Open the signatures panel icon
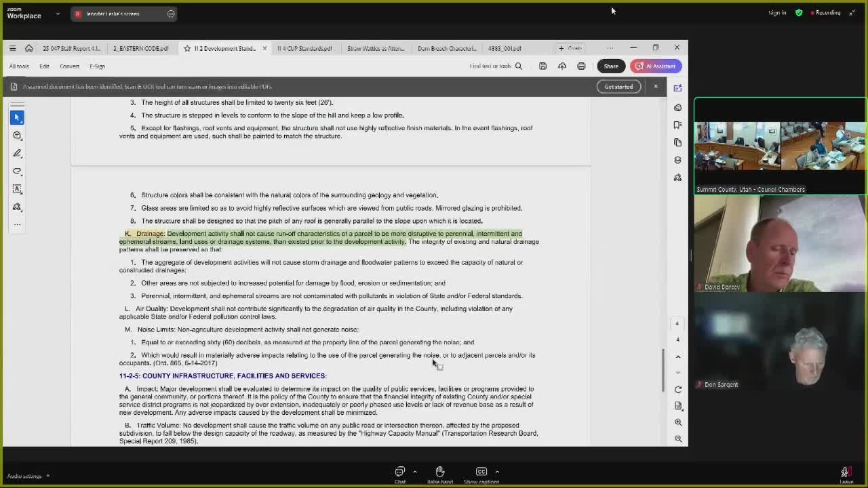 coord(677,178)
